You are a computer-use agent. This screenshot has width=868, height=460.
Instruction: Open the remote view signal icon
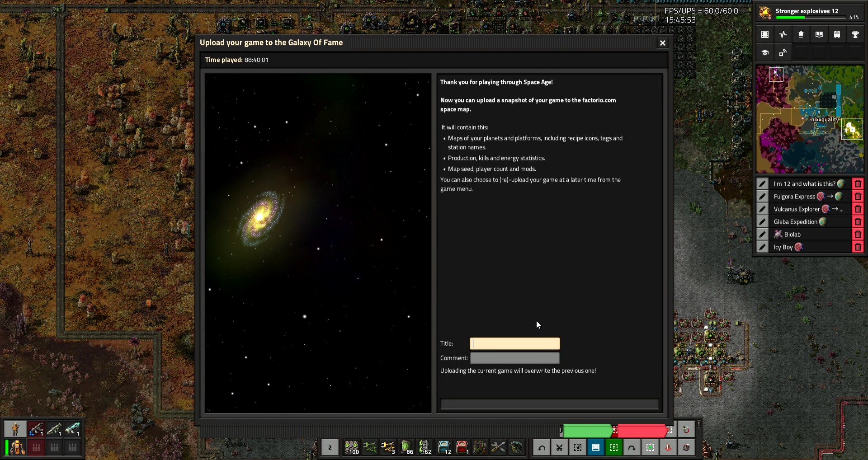pyautogui.click(x=783, y=52)
